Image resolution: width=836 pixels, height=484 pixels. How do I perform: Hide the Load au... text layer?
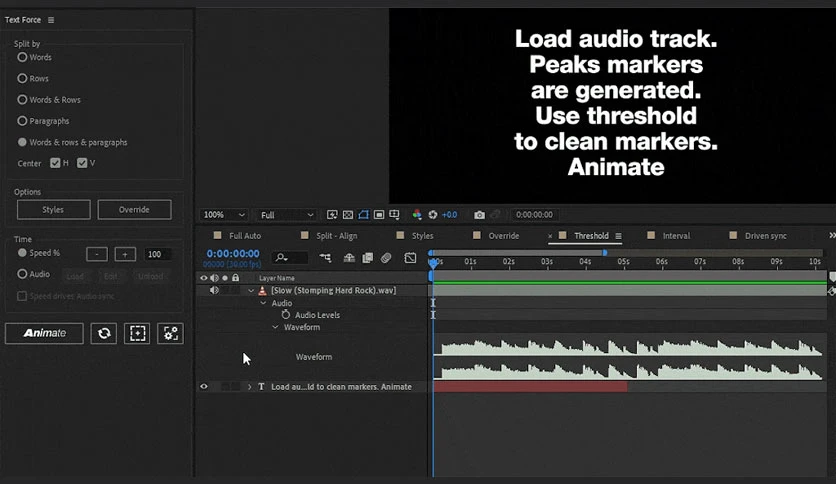(204, 386)
